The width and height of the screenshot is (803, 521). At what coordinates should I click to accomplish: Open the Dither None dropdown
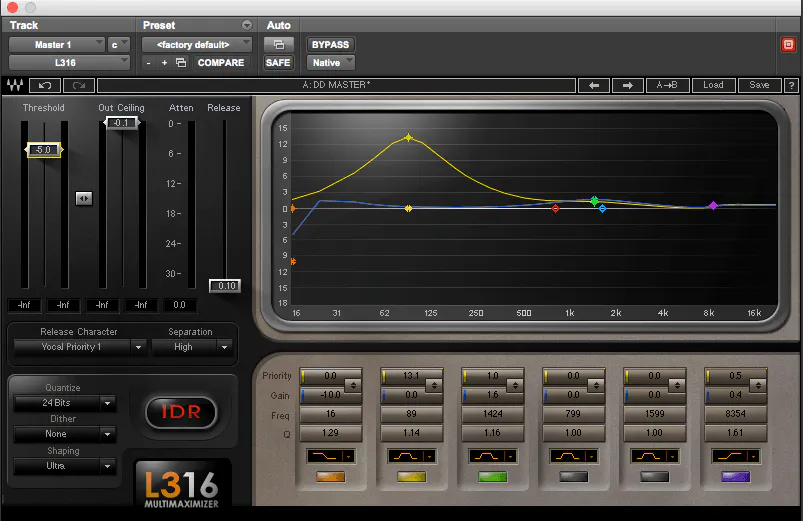click(64, 434)
